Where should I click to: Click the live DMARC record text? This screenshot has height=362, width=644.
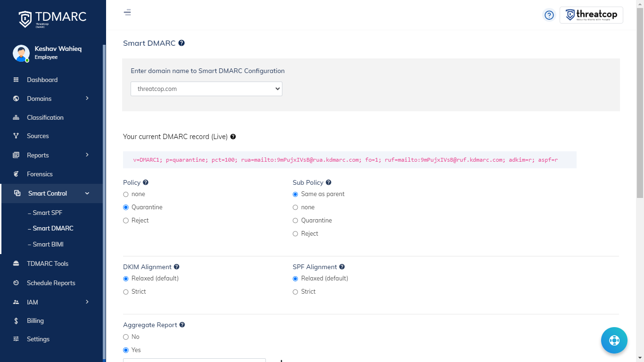[x=346, y=160]
